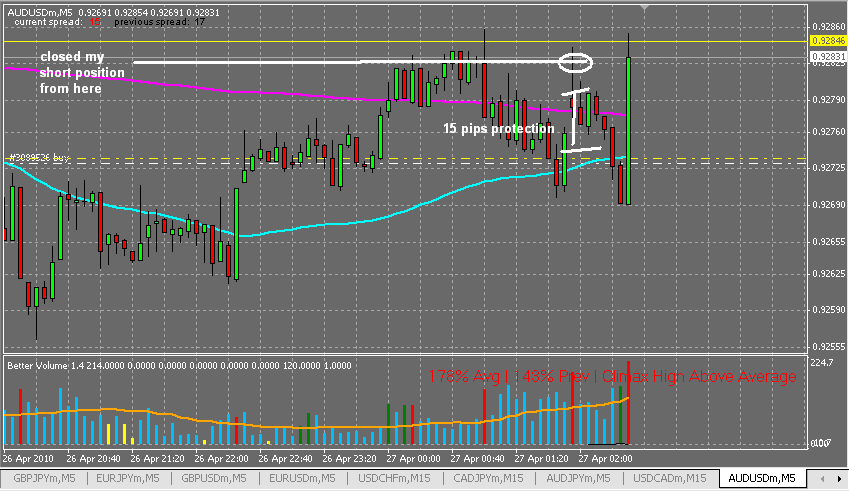Click the 27 Apr 01:20 time label
The width and height of the screenshot is (849, 491).
click(541, 459)
